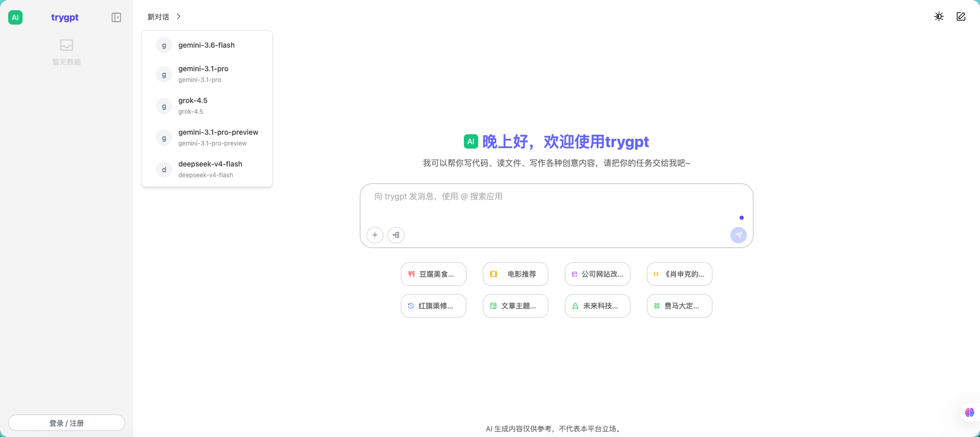Click the d avatar for deepseek-v4-flash
Screen dimensions: 980x437
(x=164, y=170)
